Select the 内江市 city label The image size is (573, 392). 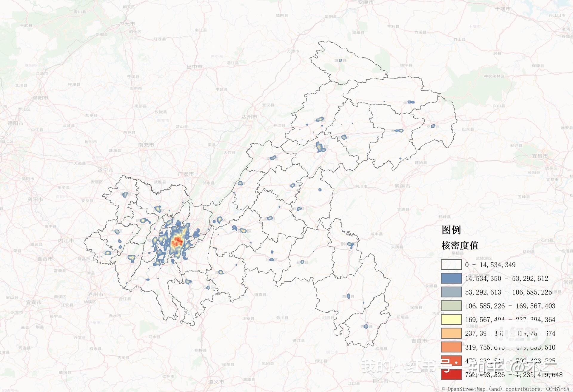pyautogui.click(x=66, y=240)
